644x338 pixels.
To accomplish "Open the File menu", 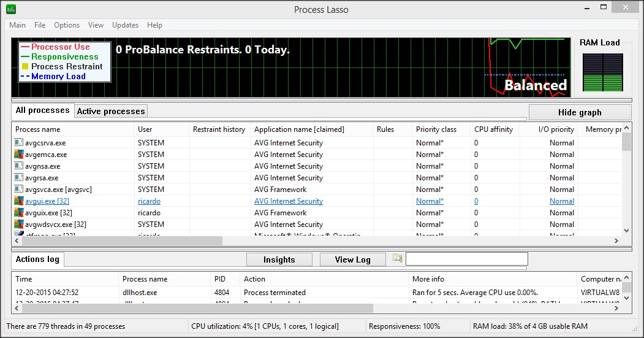I will tap(40, 25).
